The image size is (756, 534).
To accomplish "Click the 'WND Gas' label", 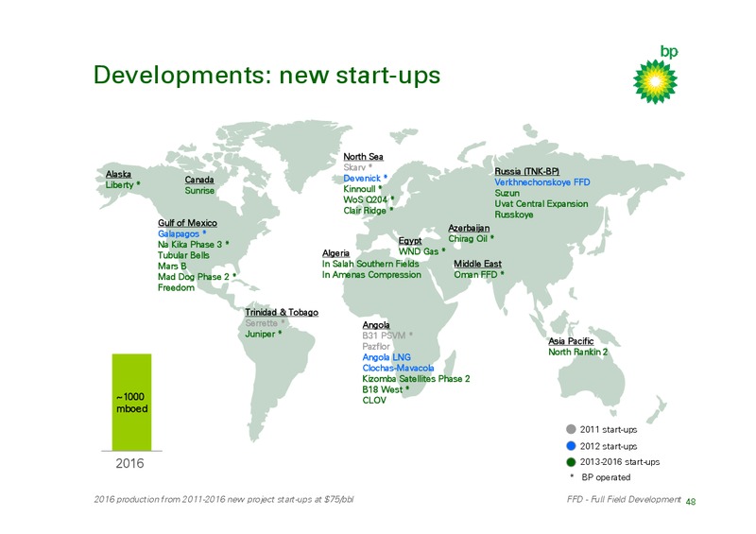I will coord(418,251).
